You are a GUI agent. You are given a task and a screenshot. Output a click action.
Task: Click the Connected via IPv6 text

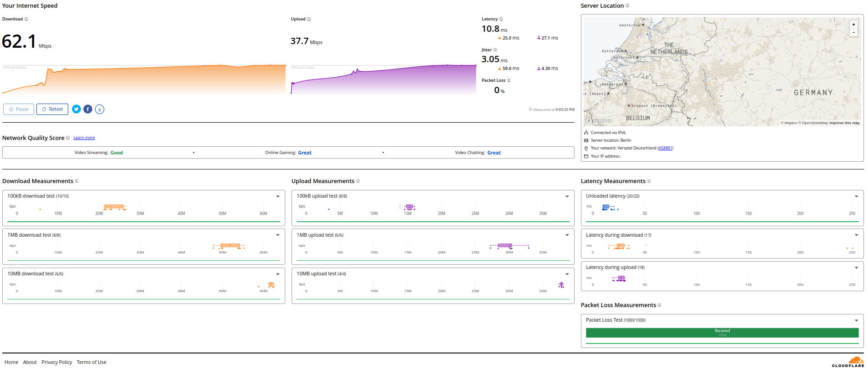(x=608, y=133)
